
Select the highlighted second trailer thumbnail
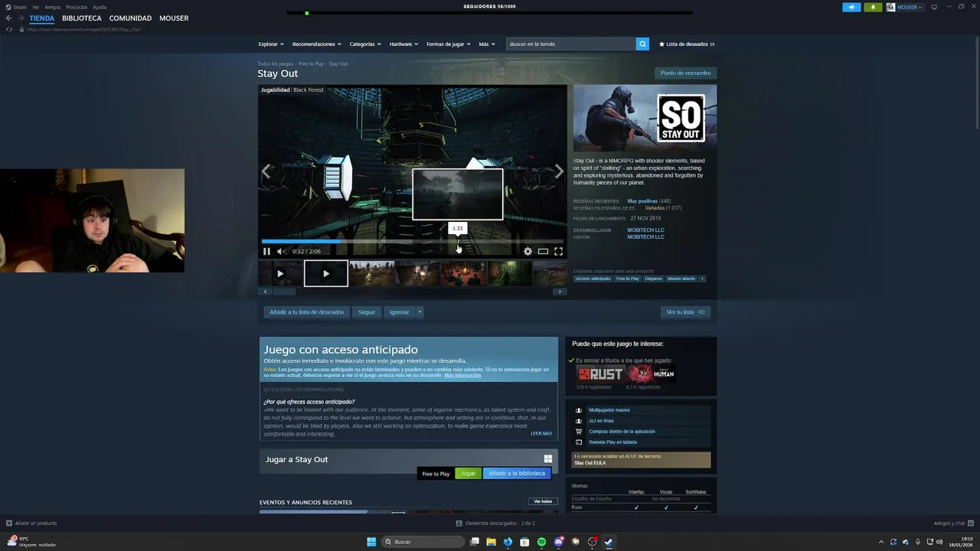tap(326, 273)
